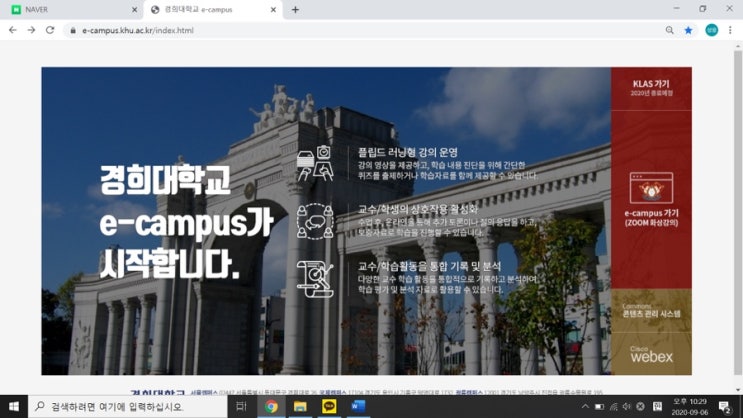The height and width of the screenshot is (418, 743).
Task: Open File Explorer from the taskbar
Action: [300, 407]
